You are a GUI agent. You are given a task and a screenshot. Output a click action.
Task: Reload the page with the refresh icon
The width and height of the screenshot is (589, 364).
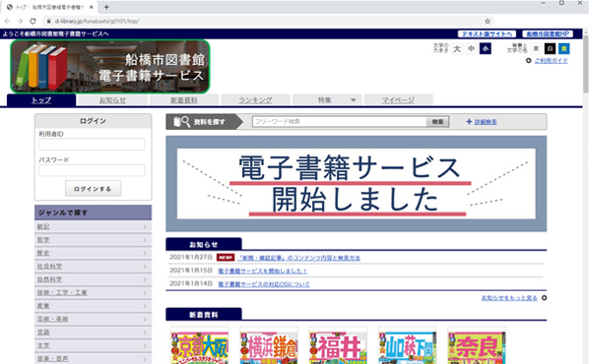pyautogui.click(x=33, y=22)
